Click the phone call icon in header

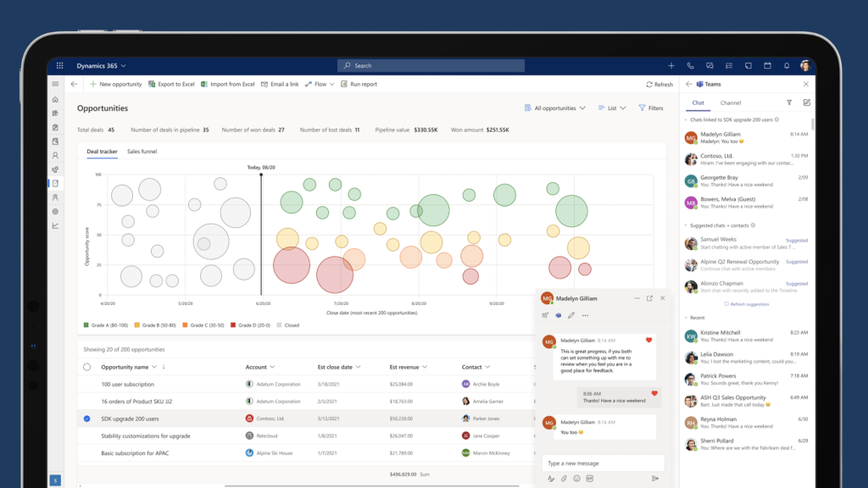pyautogui.click(x=690, y=65)
